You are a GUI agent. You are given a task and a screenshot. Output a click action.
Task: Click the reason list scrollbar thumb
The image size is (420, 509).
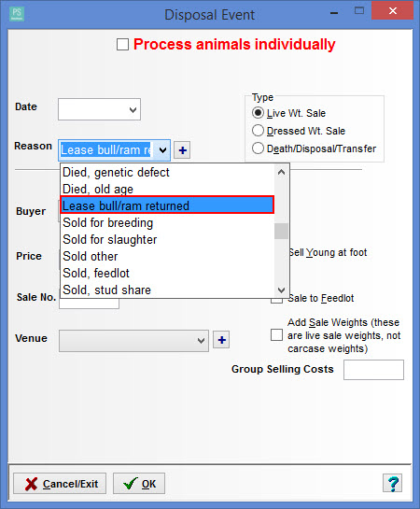[x=281, y=231]
